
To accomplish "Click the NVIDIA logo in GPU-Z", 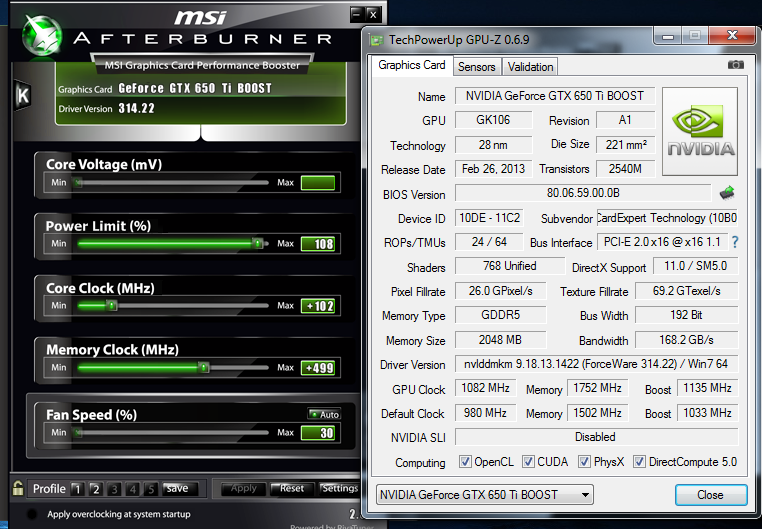I will 700,131.
